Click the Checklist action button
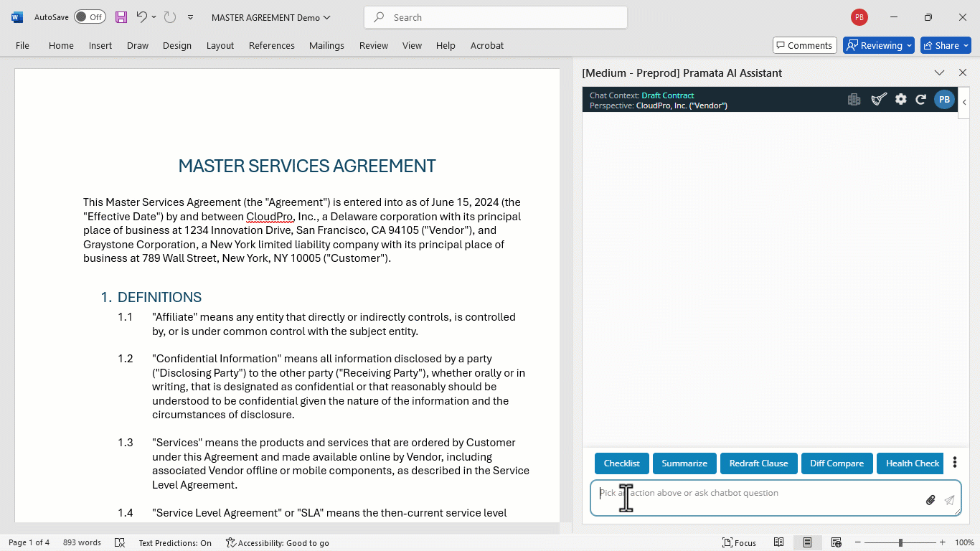 [622, 463]
